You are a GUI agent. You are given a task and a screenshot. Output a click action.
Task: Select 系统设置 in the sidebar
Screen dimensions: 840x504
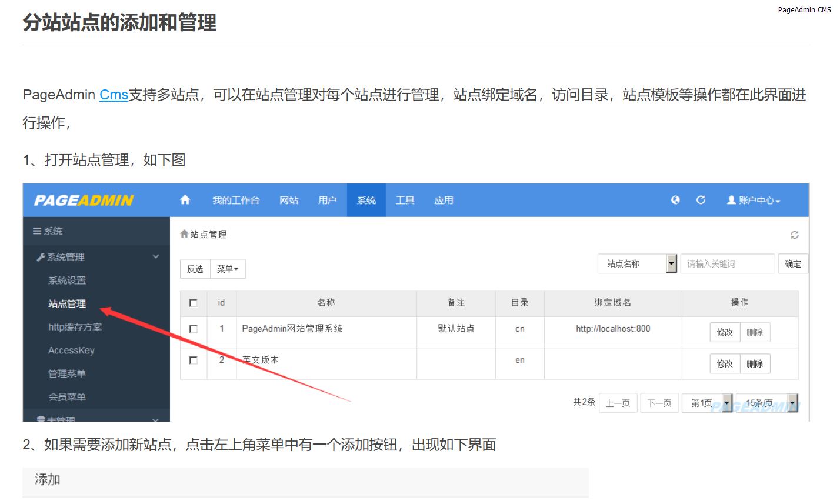pyautogui.click(x=67, y=281)
